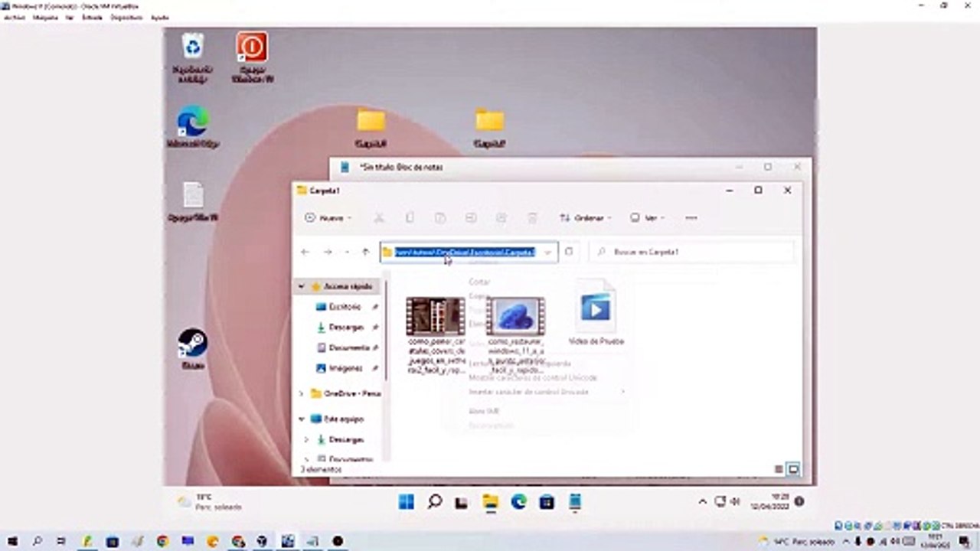Go up one folder level
Viewport: 980px width, 551px height.
(x=365, y=252)
